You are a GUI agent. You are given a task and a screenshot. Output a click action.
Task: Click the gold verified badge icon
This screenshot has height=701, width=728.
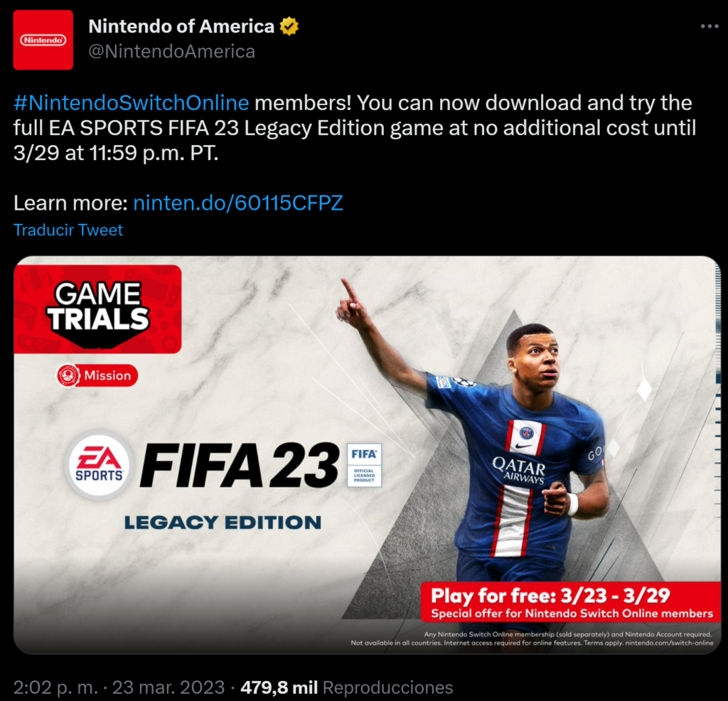[289, 26]
